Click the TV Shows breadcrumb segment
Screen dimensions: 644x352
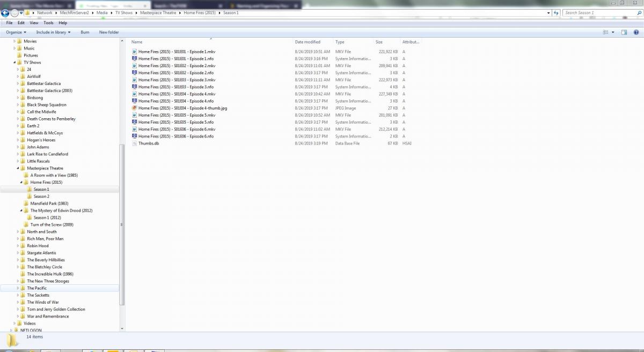124,12
